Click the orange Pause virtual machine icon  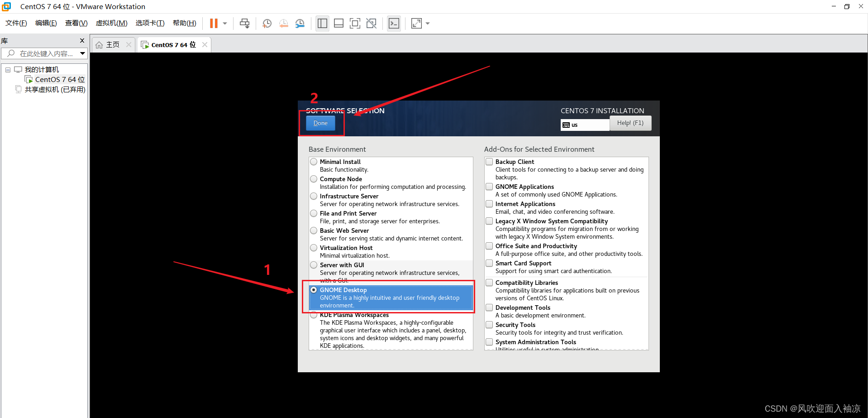214,24
